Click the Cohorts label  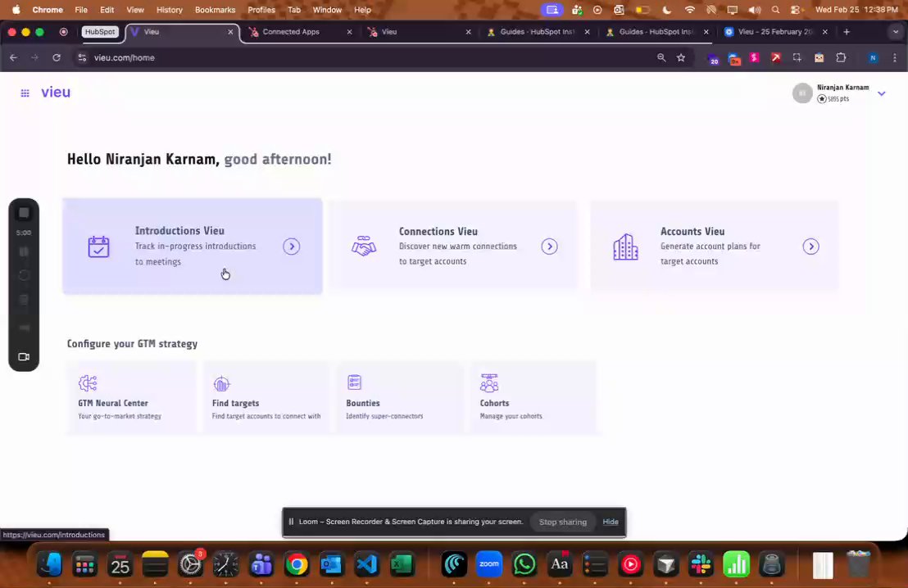pos(494,403)
